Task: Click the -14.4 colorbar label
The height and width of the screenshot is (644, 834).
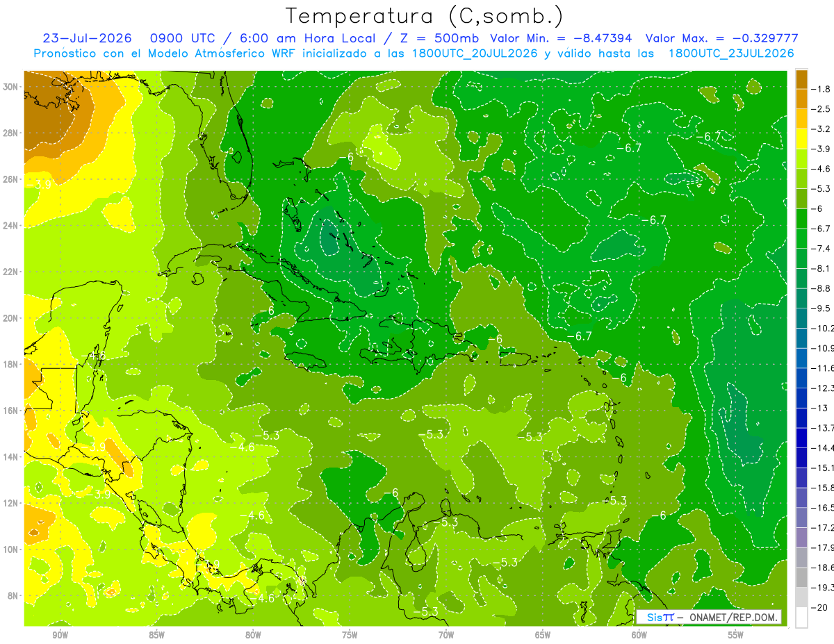Action: pos(823,448)
